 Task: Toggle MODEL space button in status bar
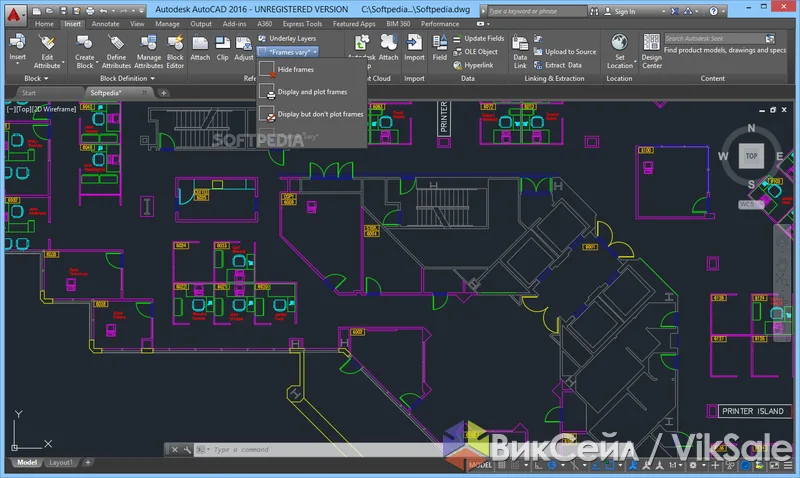tap(480, 465)
